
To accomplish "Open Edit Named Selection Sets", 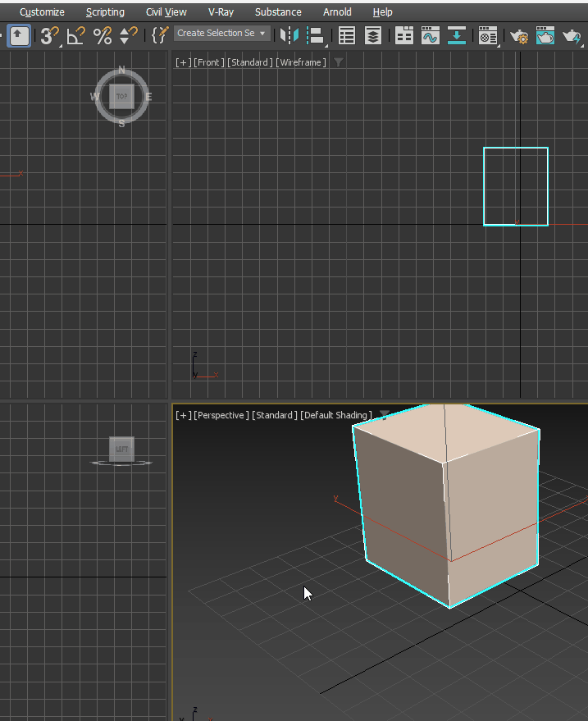I will click(x=160, y=35).
